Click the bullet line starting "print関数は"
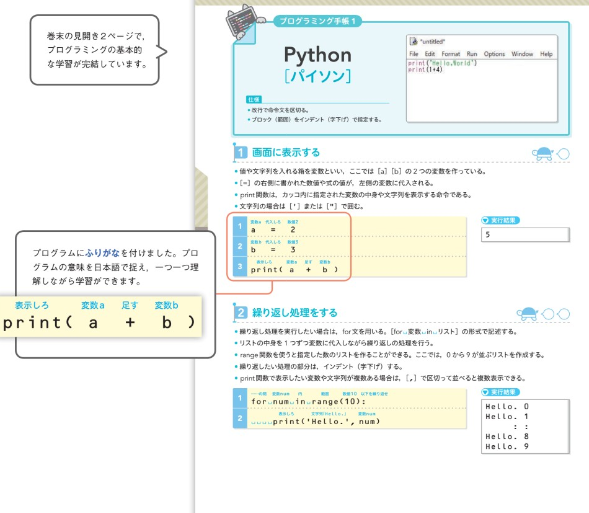 [355, 195]
